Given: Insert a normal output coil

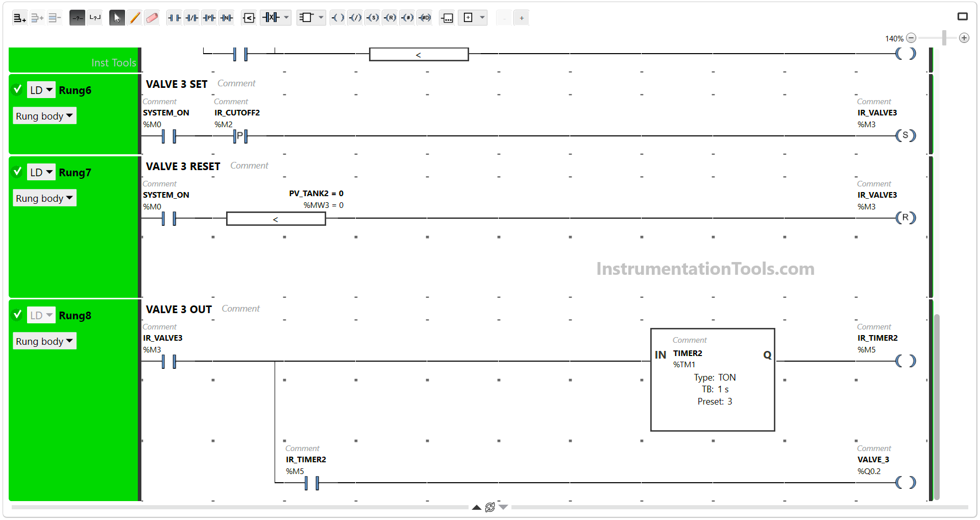Looking at the screenshot, I should click(x=338, y=18).
